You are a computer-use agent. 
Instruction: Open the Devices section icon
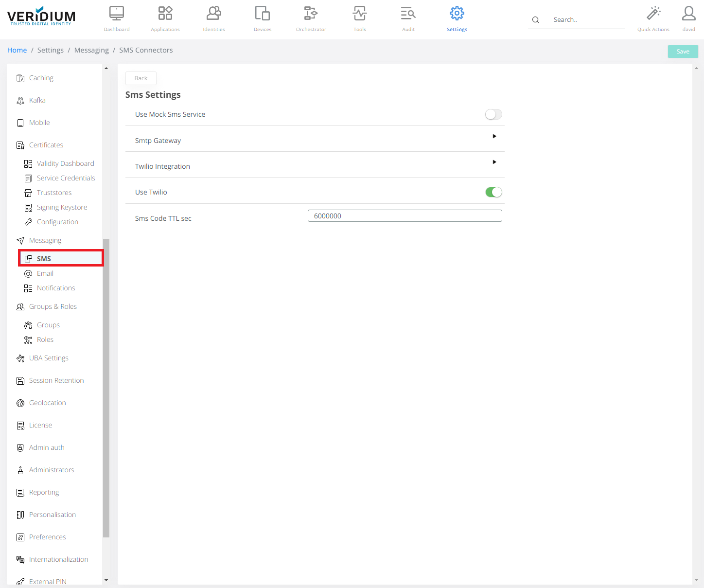tap(263, 14)
